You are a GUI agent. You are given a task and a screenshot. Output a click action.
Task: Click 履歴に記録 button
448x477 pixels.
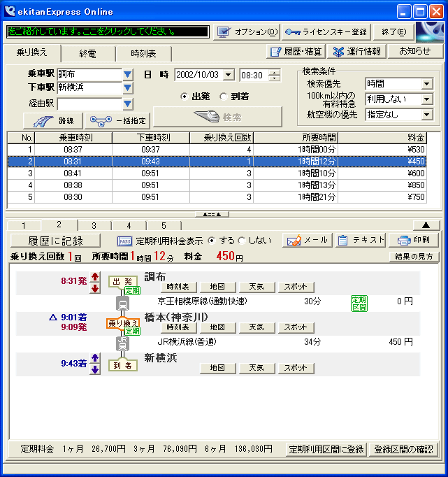(55, 241)
